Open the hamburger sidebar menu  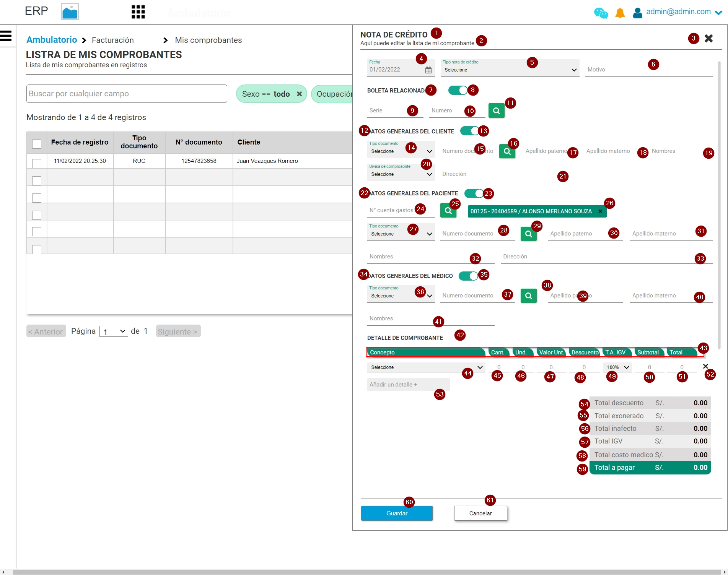click(6, 36)
